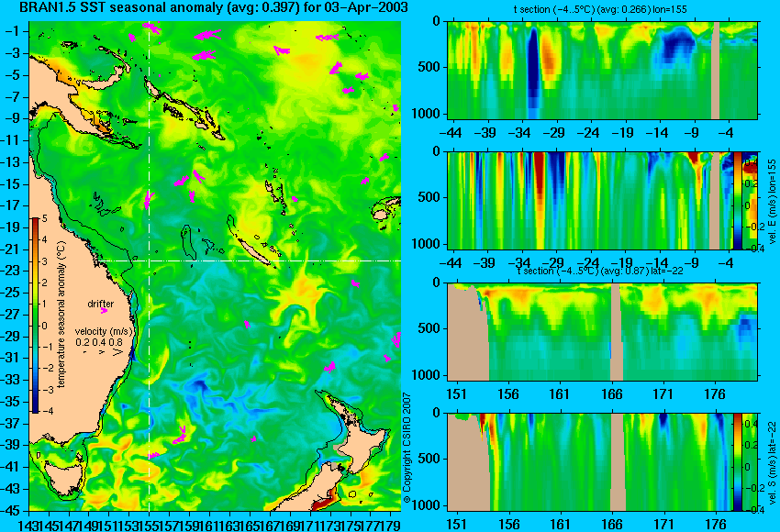
Task: Click longitude label '179' on map axis
Action: 392,525
